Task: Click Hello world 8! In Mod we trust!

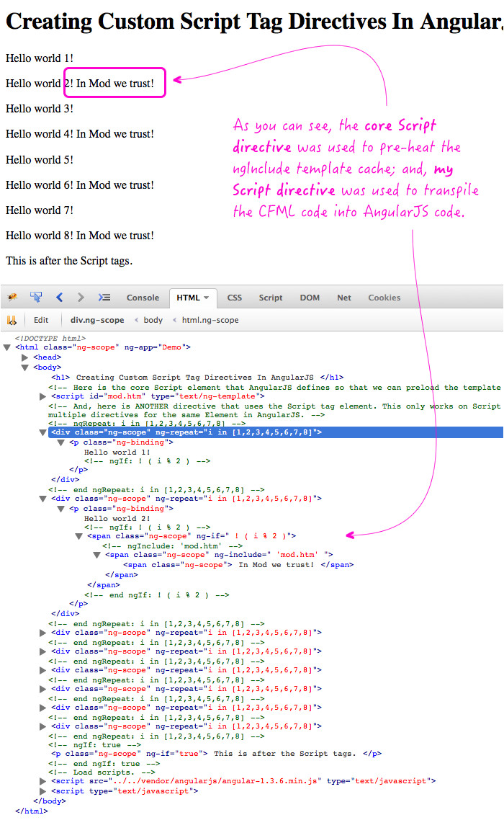Action: pos(80,236)
